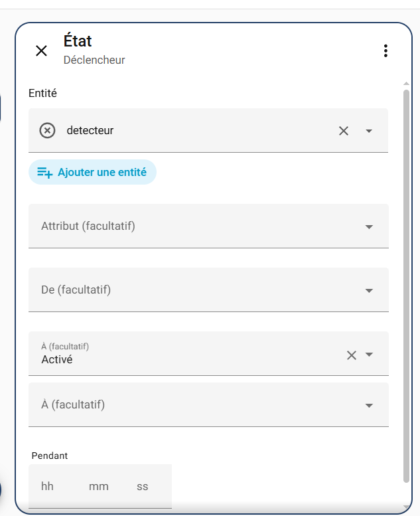Clear the Activé value with the X icon

(x=352, y=355)
